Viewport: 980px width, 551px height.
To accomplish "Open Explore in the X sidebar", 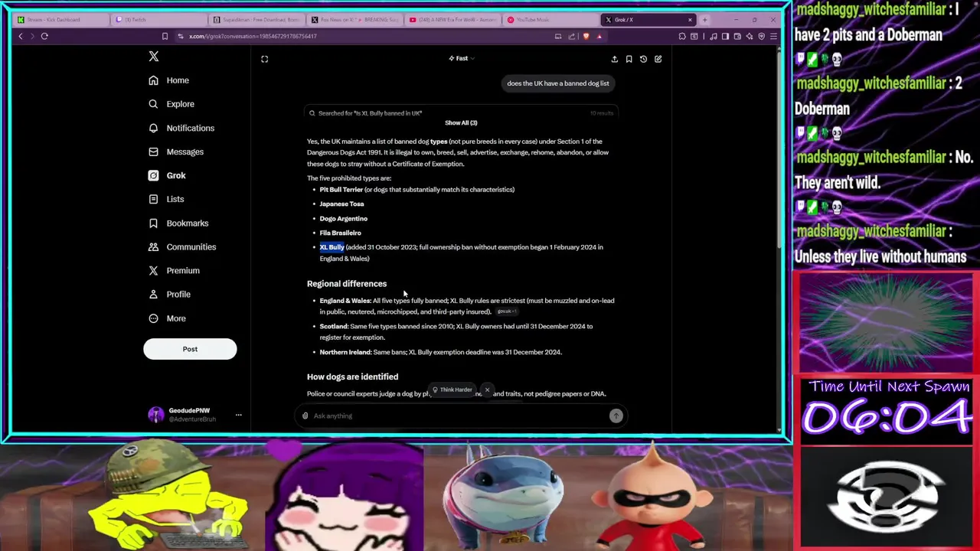I will pyautogui.click(x=171, y=104).
